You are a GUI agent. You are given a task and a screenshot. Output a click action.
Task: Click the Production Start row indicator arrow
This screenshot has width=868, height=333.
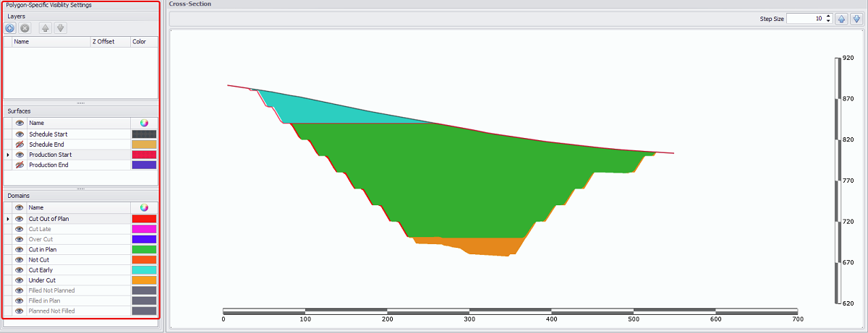click(8, 155)
